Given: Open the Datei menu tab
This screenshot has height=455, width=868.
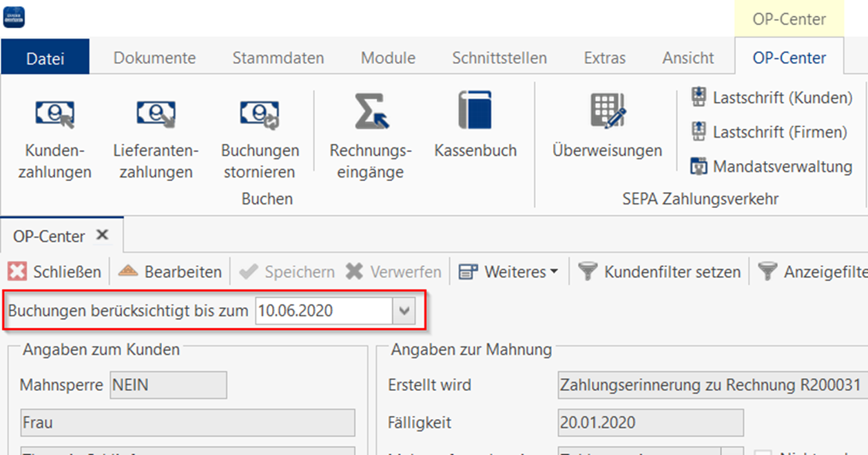Looking at the screenshot, I should [x=45, y=58].
